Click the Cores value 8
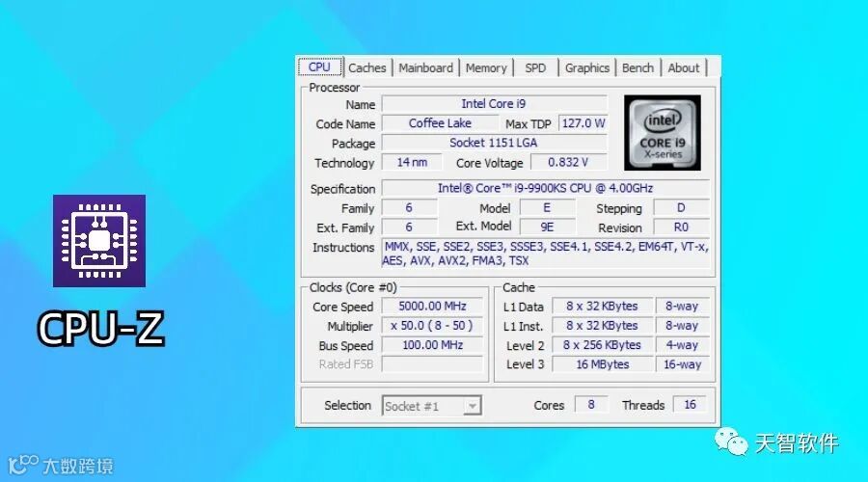The width and height of the screenshot is (868, 482). (591, 405)
